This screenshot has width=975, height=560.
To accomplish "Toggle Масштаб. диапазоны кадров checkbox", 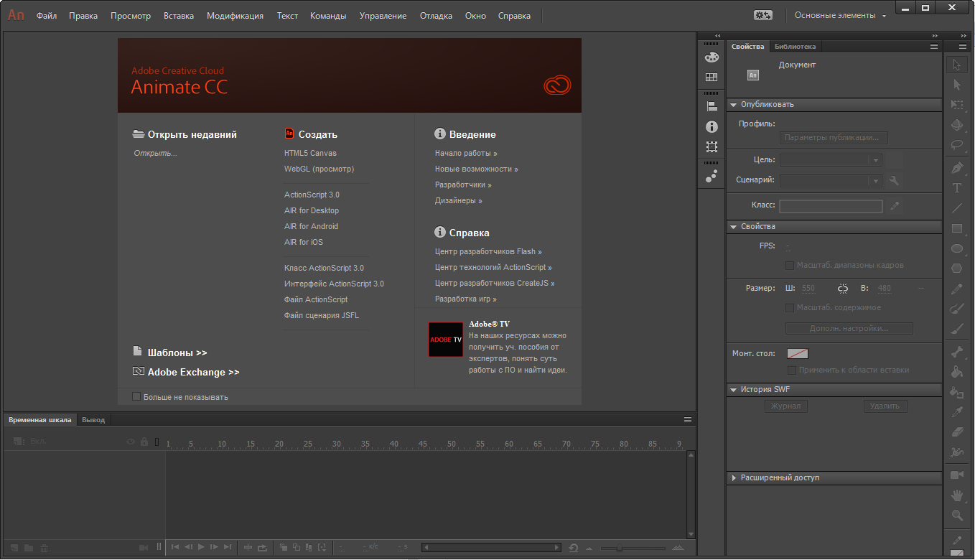I will [790, 265].
